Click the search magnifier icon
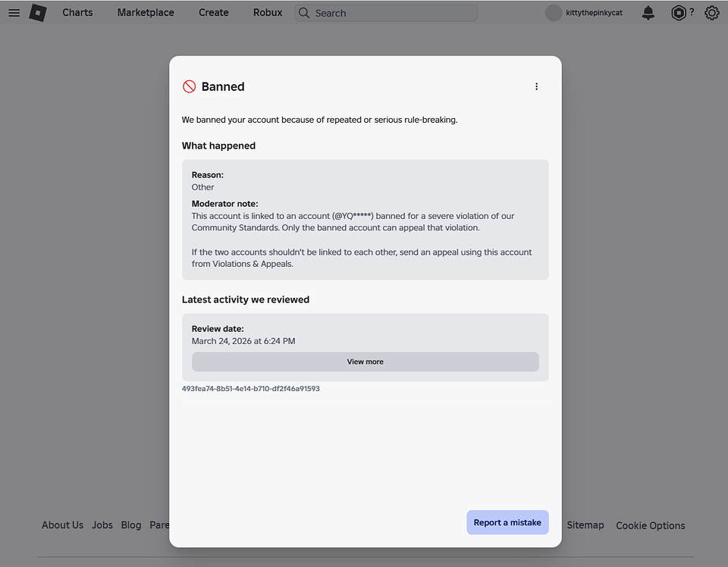This screenshot has height=567, width=728. [304, 13]
